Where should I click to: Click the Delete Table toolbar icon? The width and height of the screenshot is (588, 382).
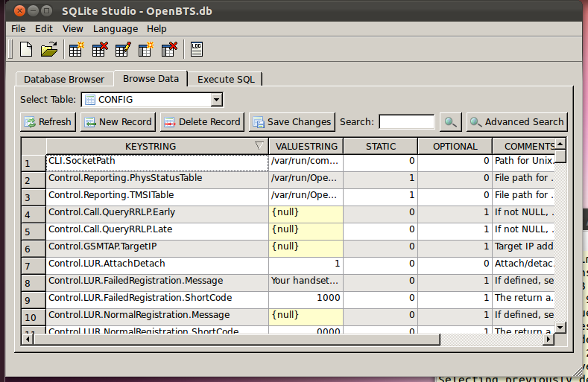100,50
